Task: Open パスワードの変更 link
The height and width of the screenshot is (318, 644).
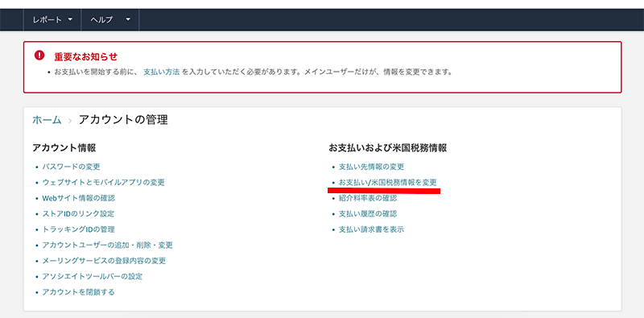Action: click(71, 167)
